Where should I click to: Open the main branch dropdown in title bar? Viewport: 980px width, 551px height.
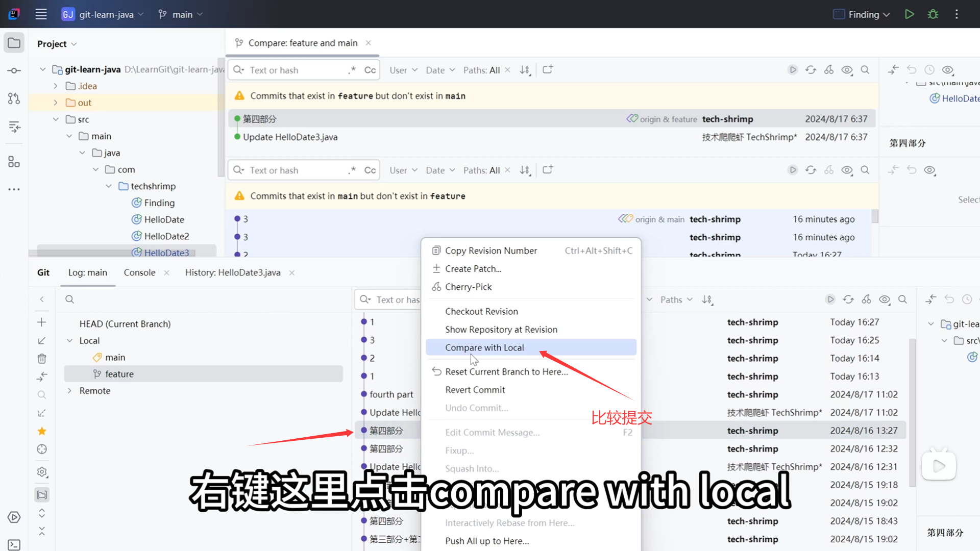point(181,14)
